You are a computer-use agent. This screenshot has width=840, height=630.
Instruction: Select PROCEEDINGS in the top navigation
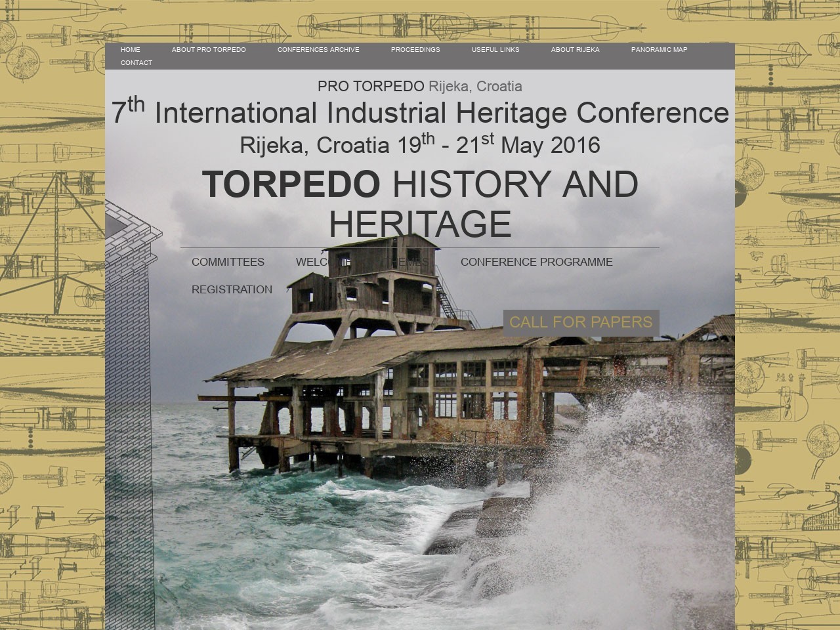(x=415, y=50)
